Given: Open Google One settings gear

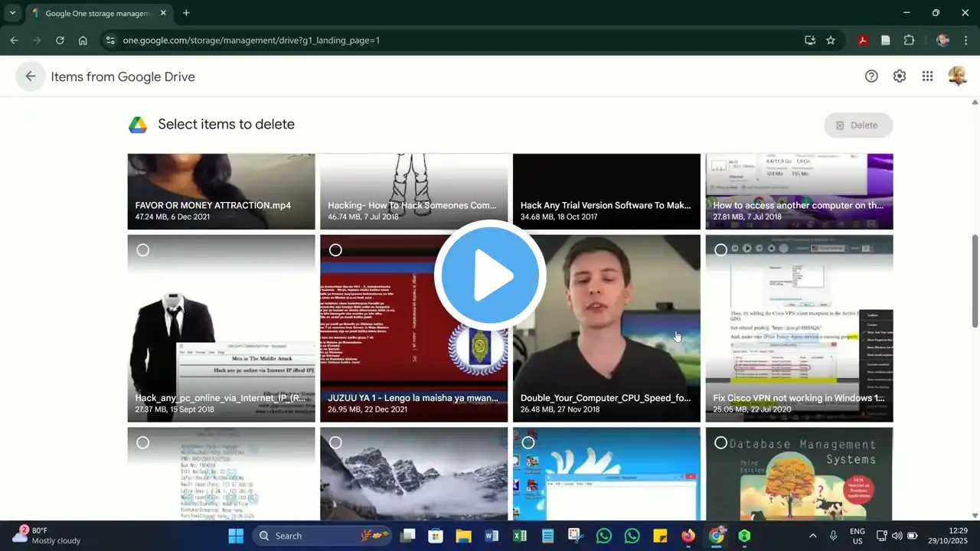Looking at the screenshot, I should 900,77.
